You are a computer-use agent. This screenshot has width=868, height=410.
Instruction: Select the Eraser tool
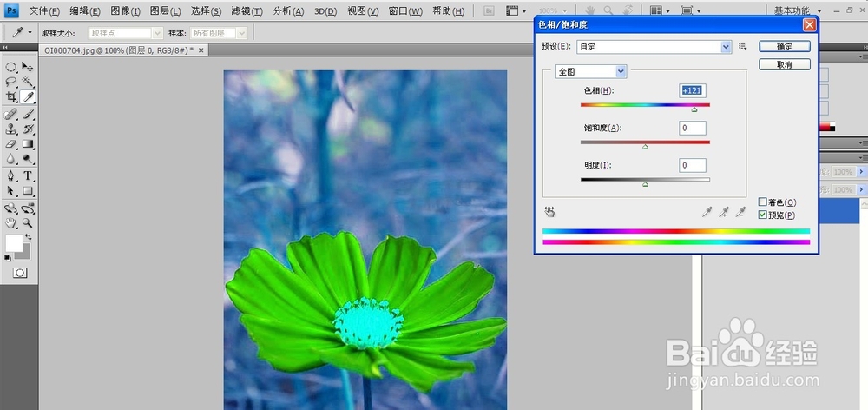pyautogui.click(x=11, y=144)
